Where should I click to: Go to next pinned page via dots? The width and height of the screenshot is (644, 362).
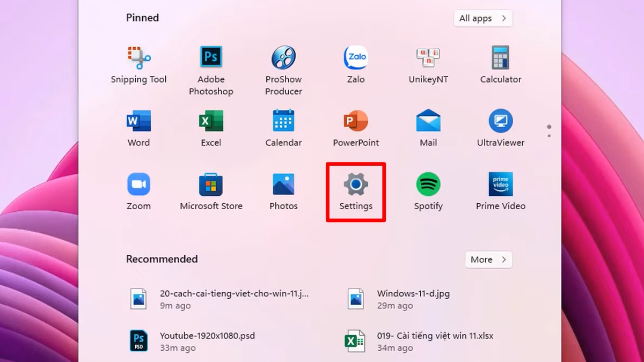tap(549, 136)
